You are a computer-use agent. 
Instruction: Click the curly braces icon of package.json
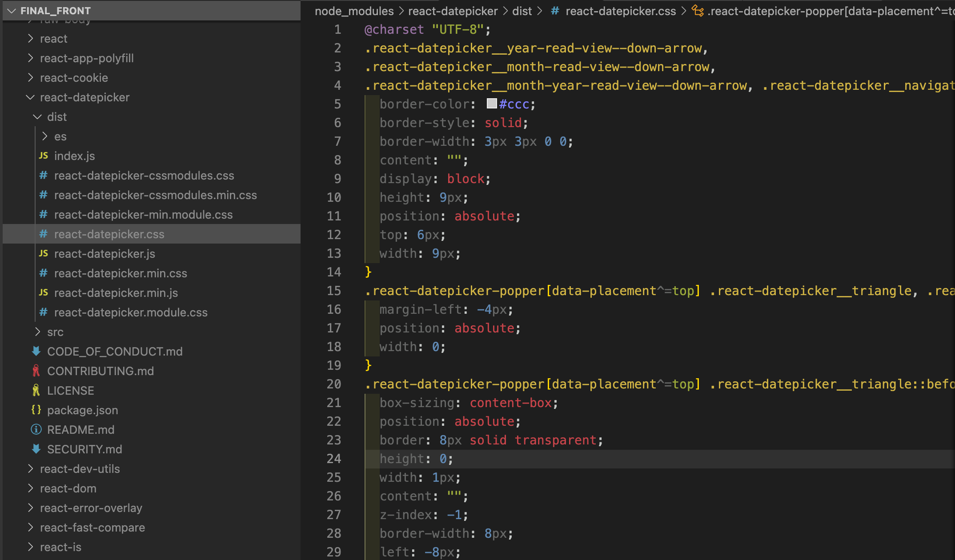(36, 410)
